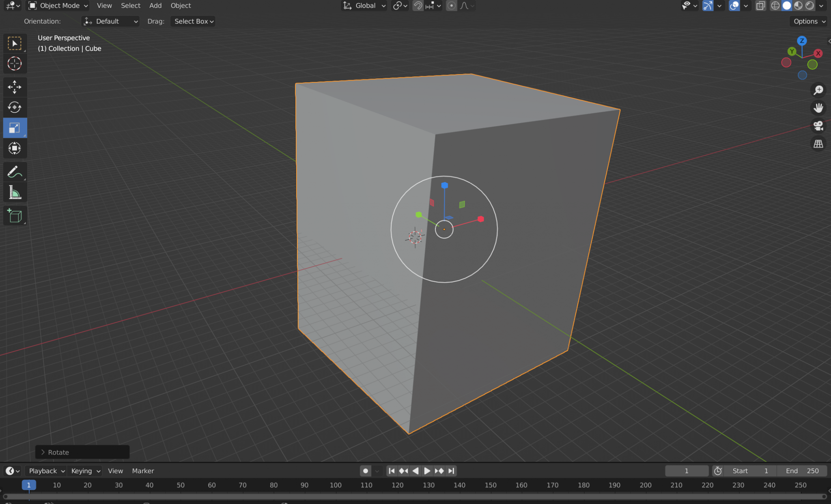This screenshot has height=504, width=831.
Task: Select the Transform tool
Action: coord(15,148)
